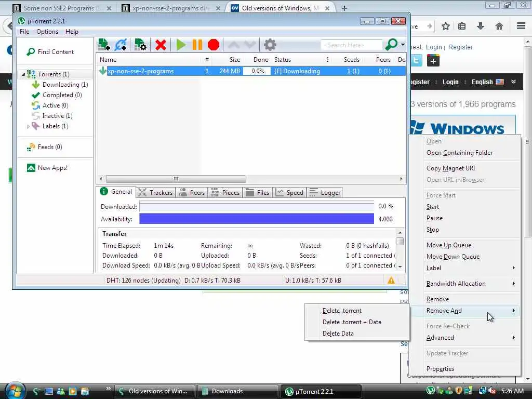Image resolution: width=532 pixels, height=399 pixels.
Task: Click the Move Down Queue arrow icon
Action: pos(250,45)
